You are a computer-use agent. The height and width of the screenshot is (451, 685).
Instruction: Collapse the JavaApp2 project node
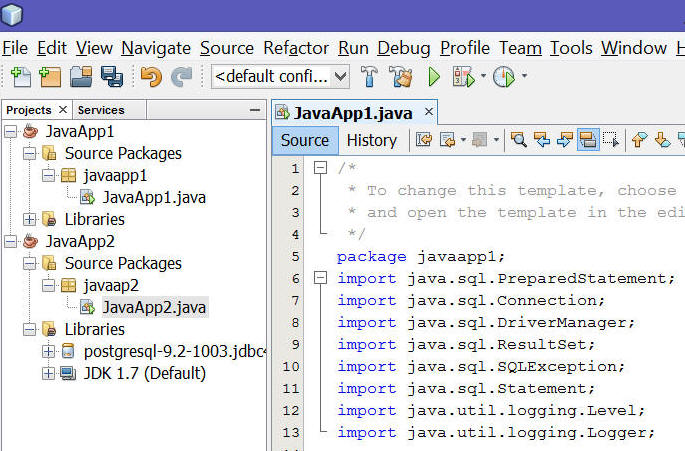10,241
